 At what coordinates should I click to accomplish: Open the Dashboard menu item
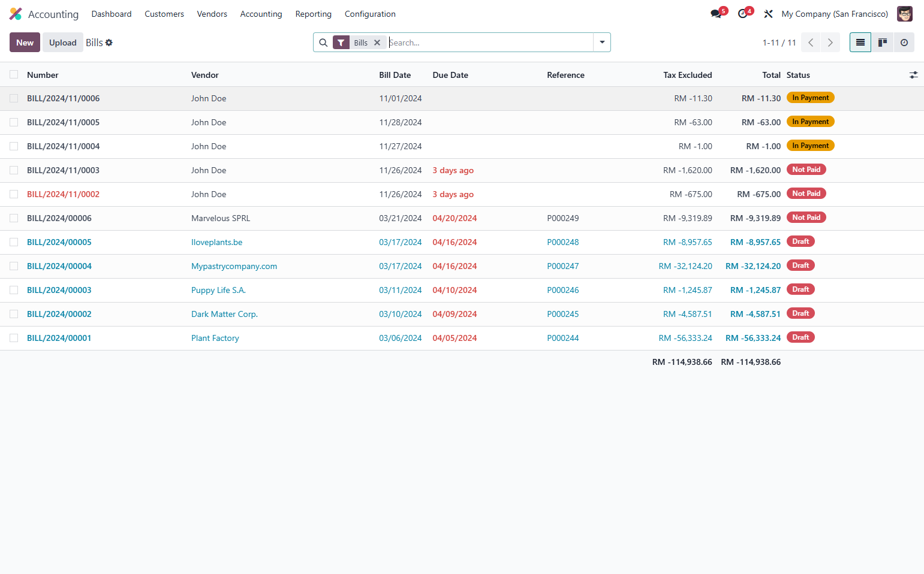pyautogui.click(x=112, y=14)
